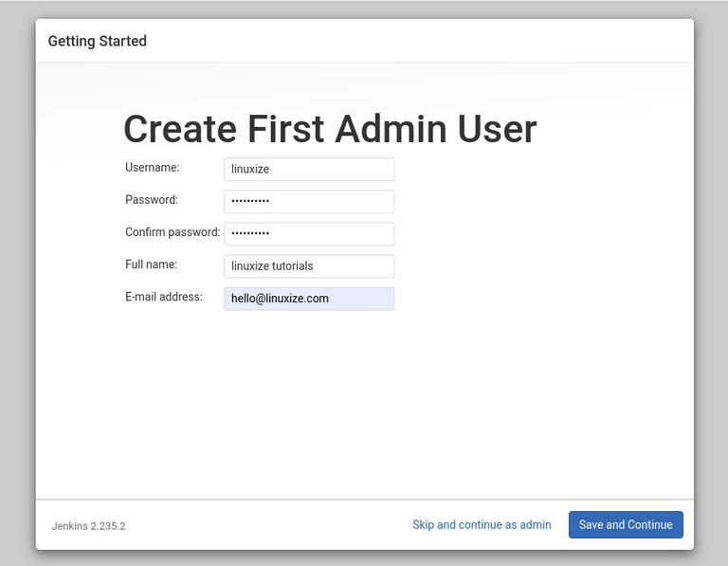The width and height of the screenshot is (728, 566).
Task: Click the empty white area below the form
Action: pos(364,404)
